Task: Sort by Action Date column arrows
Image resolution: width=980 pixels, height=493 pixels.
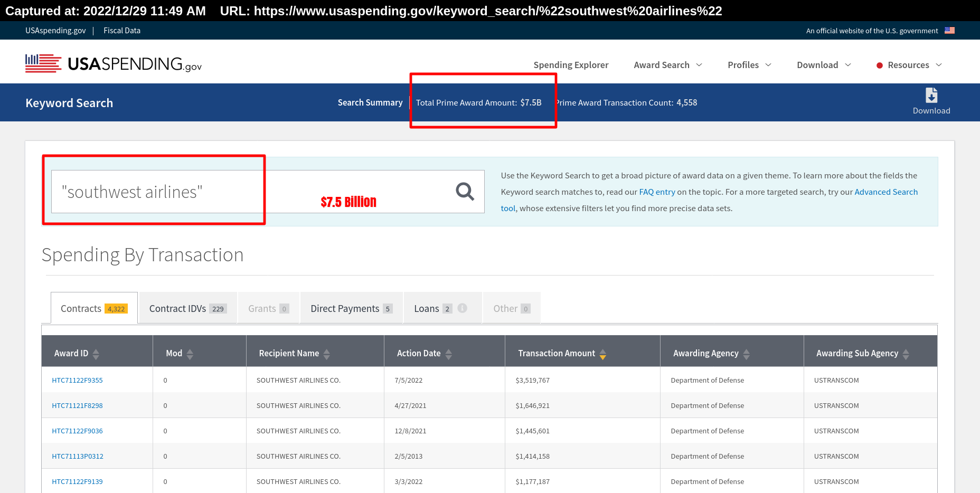Action: click(x=449, y=354)
